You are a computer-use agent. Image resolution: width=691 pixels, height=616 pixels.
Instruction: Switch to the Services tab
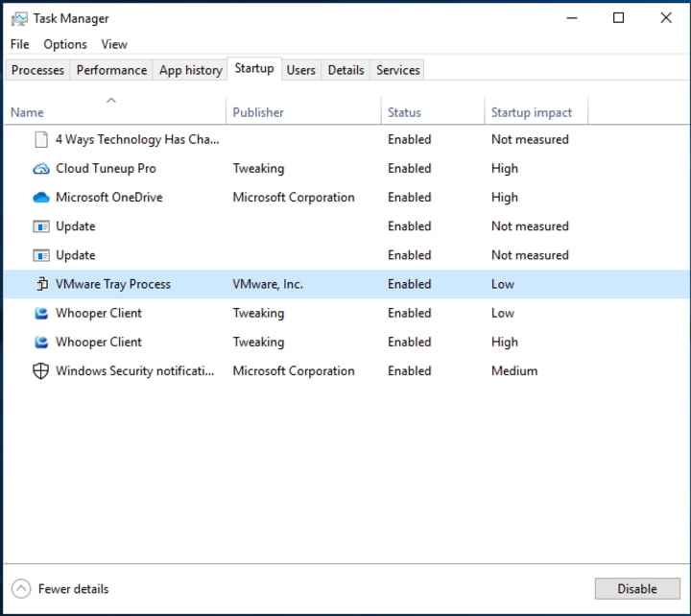pos(398,70)
